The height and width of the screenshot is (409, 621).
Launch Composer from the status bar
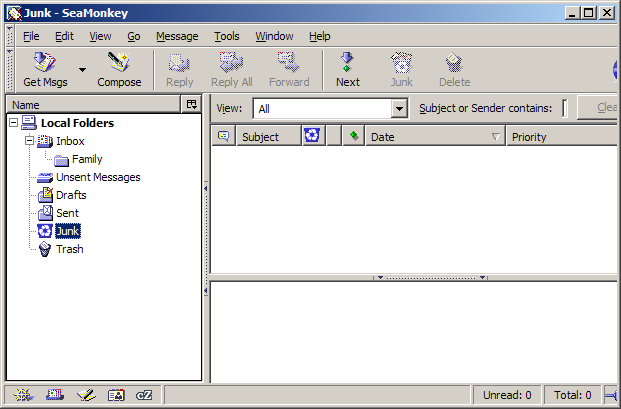[86, 396]
